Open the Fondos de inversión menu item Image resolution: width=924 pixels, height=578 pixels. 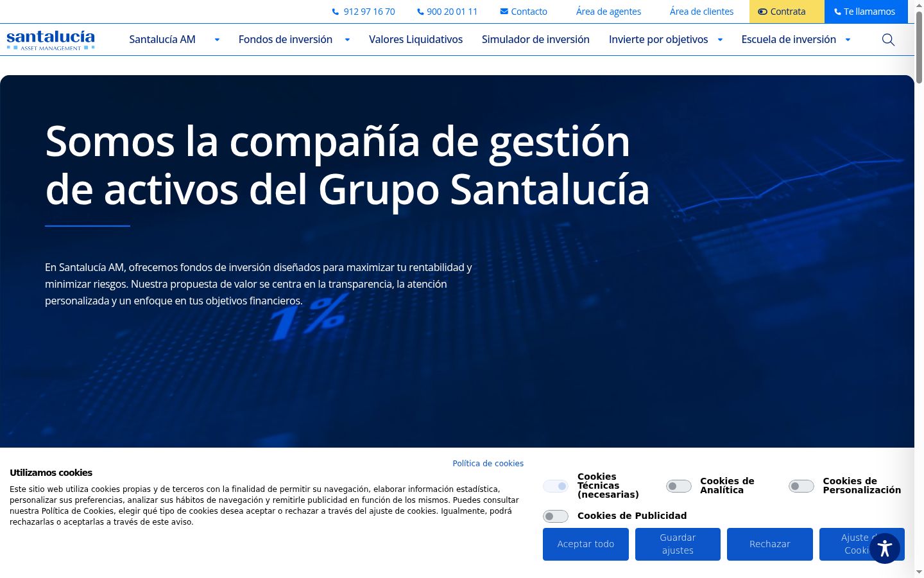[x=286, y=40]
